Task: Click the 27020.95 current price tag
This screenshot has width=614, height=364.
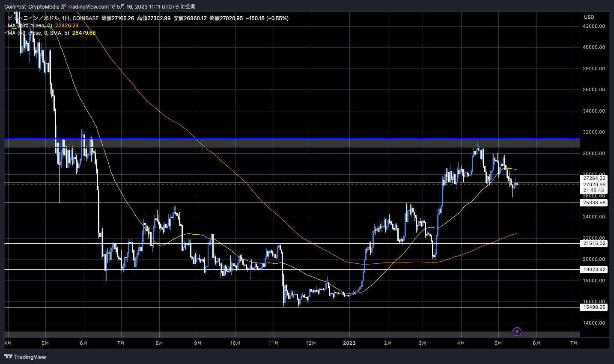Action: [594, 185]
